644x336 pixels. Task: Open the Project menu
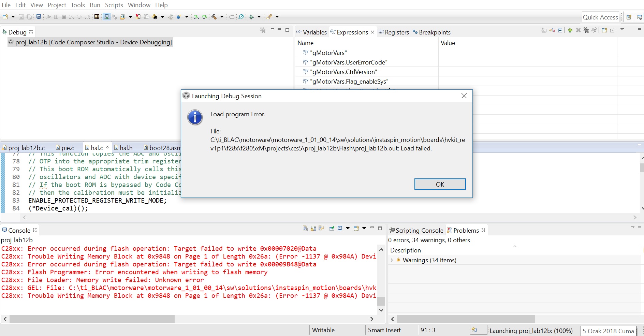(57, 5)
